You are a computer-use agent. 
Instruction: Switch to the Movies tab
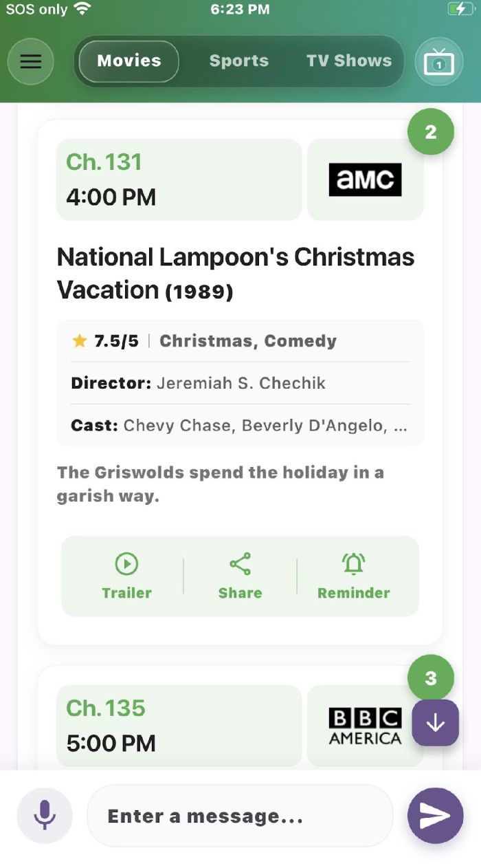click(x=129, y=61)
